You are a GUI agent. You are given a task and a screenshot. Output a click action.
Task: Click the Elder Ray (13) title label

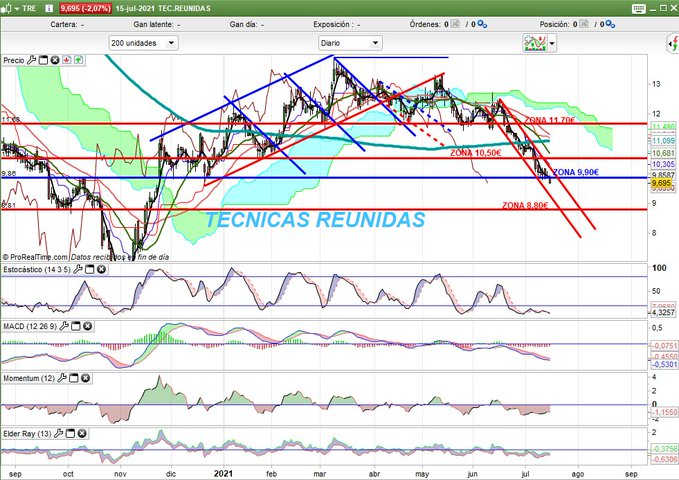pyautogui.click(x=27, y=433)
